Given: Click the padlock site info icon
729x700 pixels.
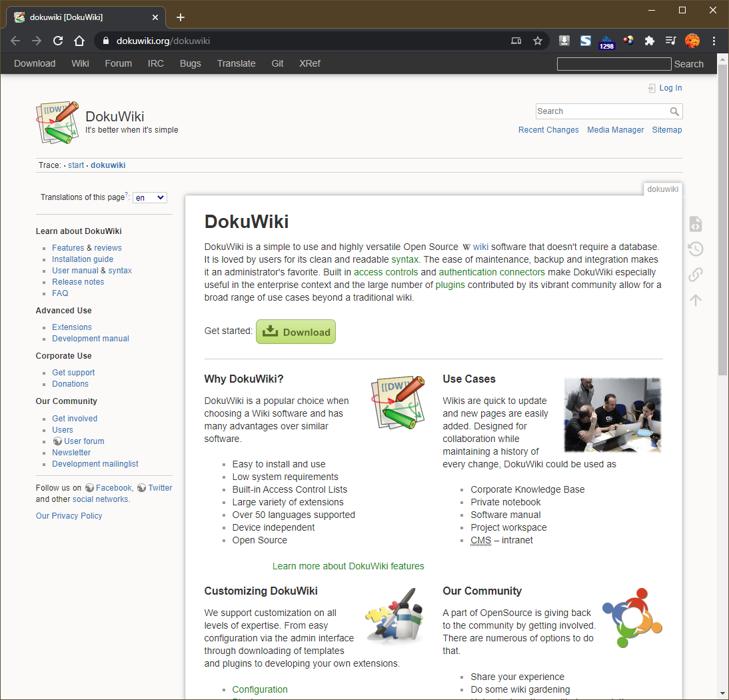Looking at the screenshot, I should click(x=106, y=41).
